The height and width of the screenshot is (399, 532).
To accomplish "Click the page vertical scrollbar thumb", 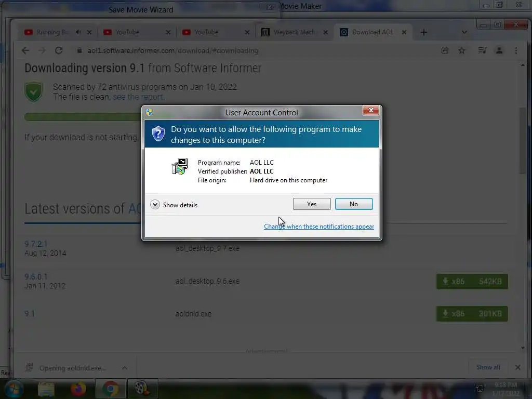I will coord(523,141).
